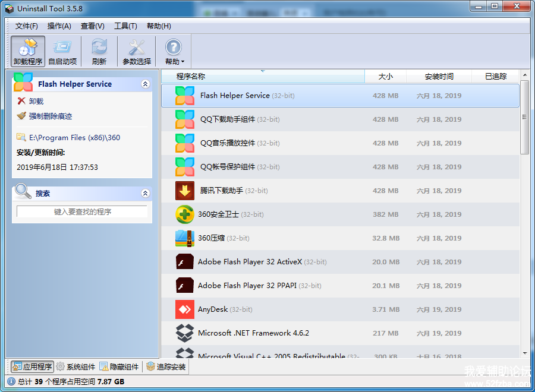Image resolution: width=535 pixels, height=392 pixels.
Task: Select 360安全卫士 program icon
Action: coord(185,214)
